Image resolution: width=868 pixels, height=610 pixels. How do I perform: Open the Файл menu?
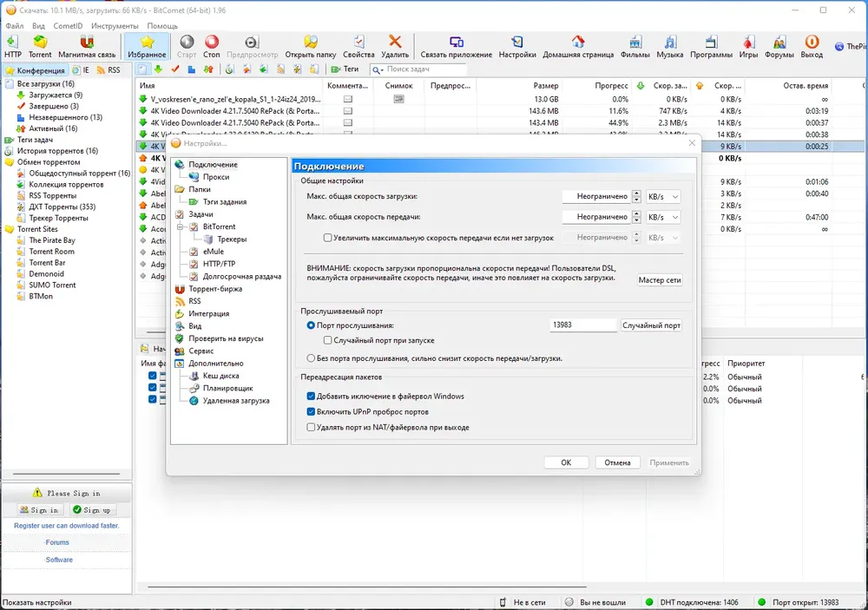pyautogui.click(x=15, y=26)
